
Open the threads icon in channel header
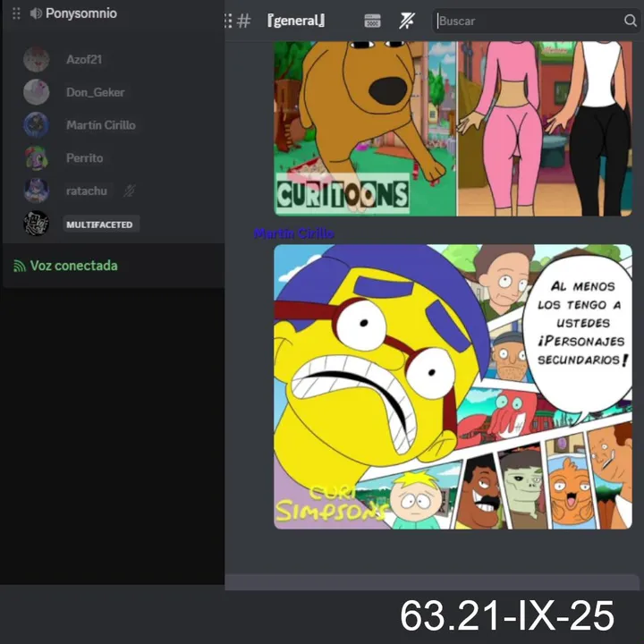(x=372, y=21)
